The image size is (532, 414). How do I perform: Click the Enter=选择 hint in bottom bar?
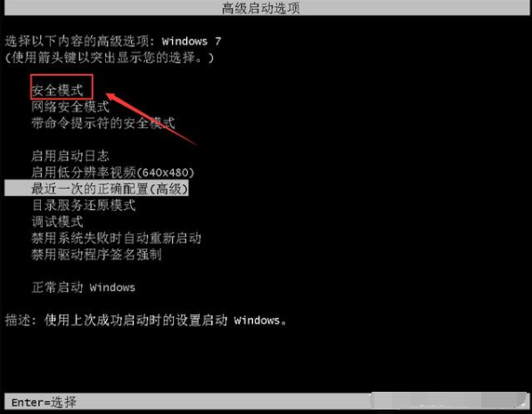(x=44, y=402)
